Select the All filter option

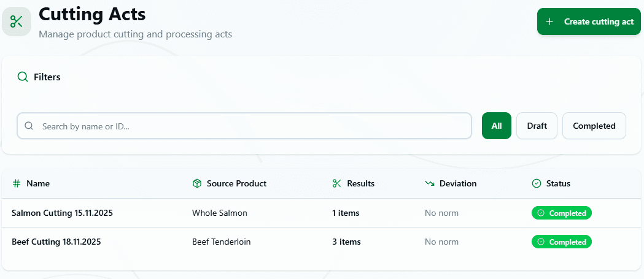point(496,126)
